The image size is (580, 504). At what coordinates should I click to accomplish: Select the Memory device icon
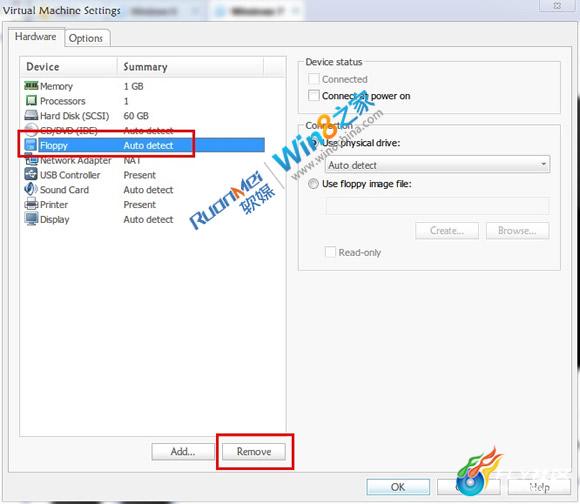tap(31, 86)
